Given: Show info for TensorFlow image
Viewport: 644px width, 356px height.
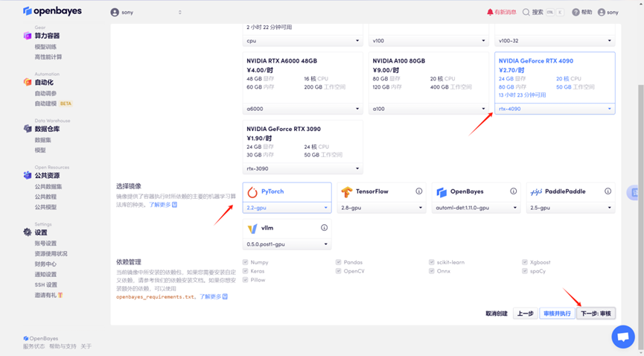Looking at the screenshot, I should 419,191.
